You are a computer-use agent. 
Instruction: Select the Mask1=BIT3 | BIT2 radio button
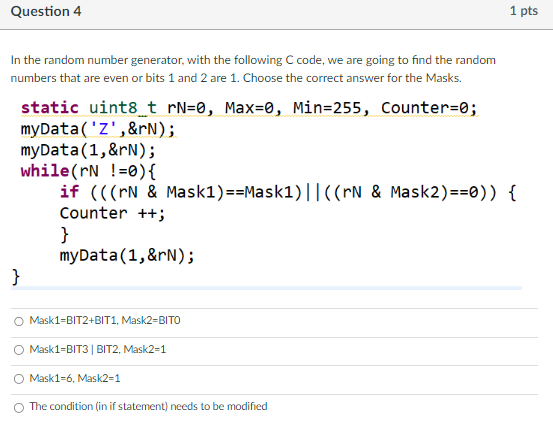tap(19, 350)
